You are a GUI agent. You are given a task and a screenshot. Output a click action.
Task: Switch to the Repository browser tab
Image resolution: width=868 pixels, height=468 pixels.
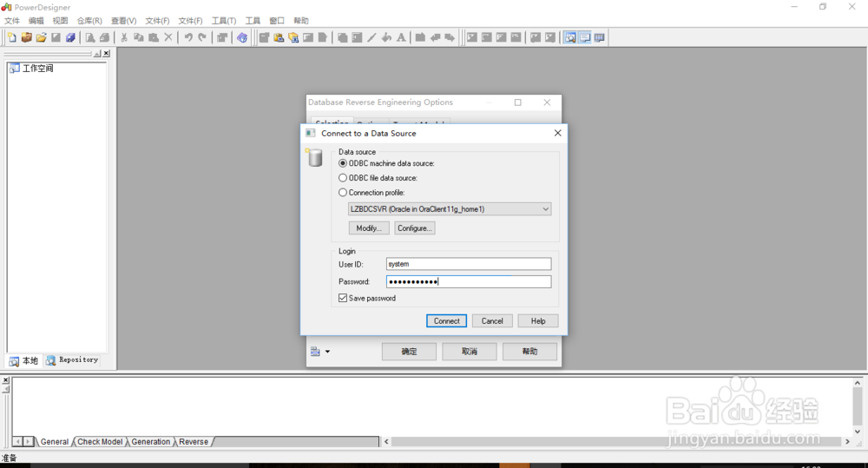73,360
